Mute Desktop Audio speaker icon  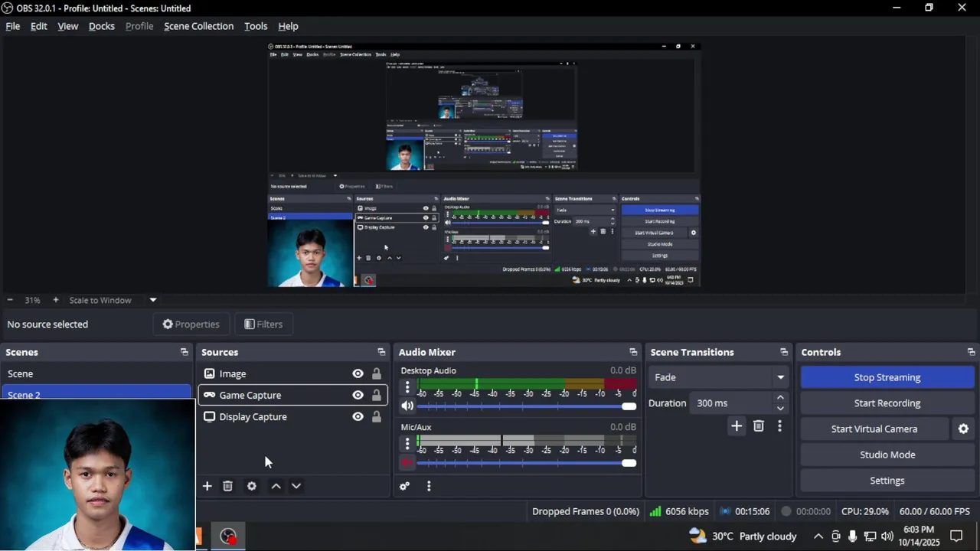pos(407,406)
